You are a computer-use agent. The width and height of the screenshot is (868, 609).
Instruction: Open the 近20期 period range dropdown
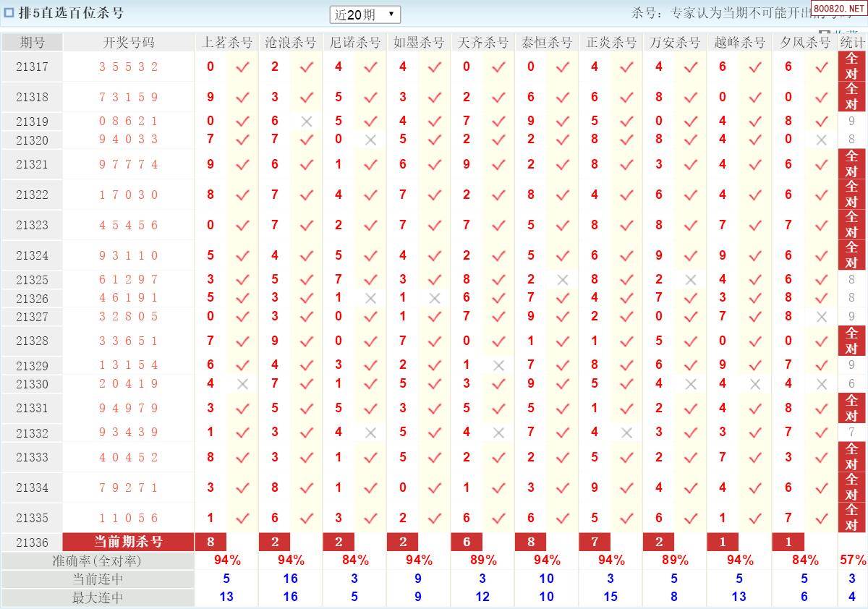[365, 14]
